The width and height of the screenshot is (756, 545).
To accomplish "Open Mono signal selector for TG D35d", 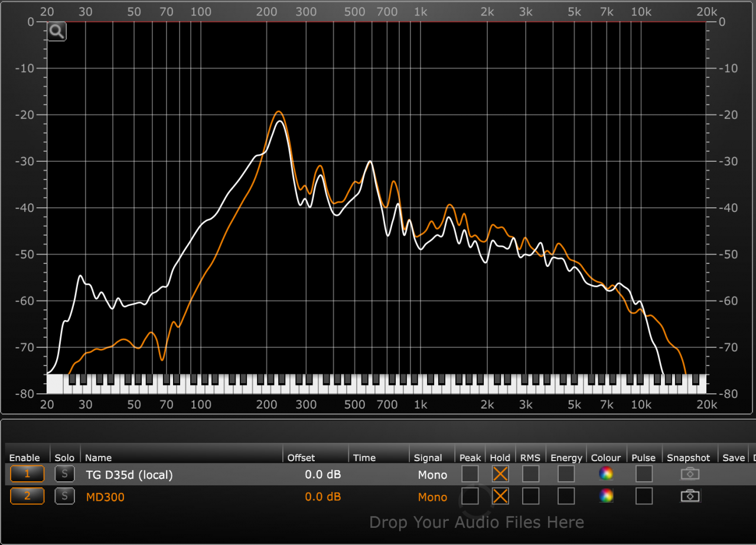I will pyautogui.click(x=432, y=475).
